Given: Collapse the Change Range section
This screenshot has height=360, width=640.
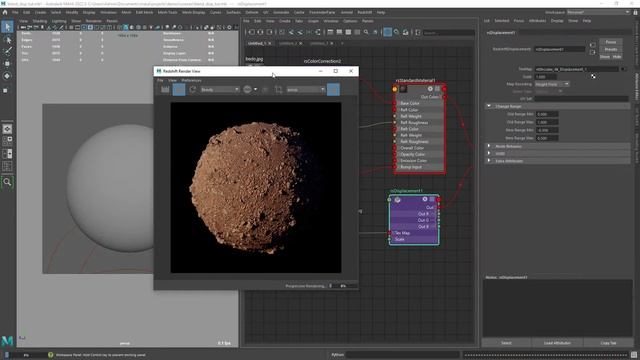Looking at the screenshot, I should [x=489, y=106].
